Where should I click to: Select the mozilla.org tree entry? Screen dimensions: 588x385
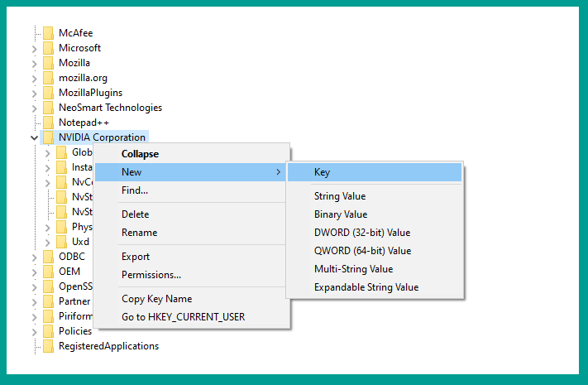point(83,78)
